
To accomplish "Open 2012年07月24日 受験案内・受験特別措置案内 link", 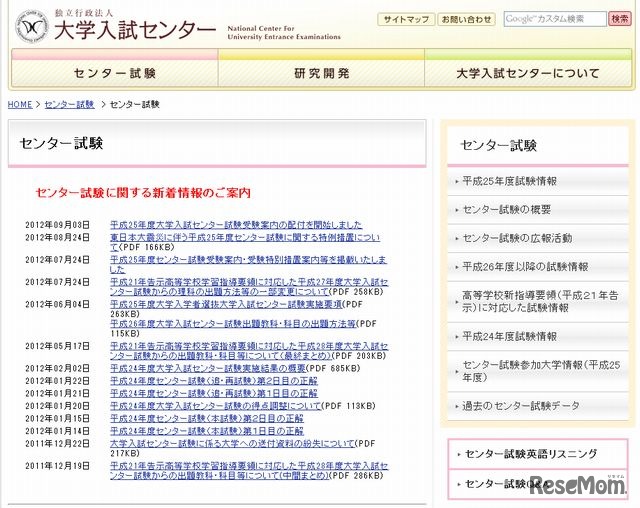I will point(249,264).
